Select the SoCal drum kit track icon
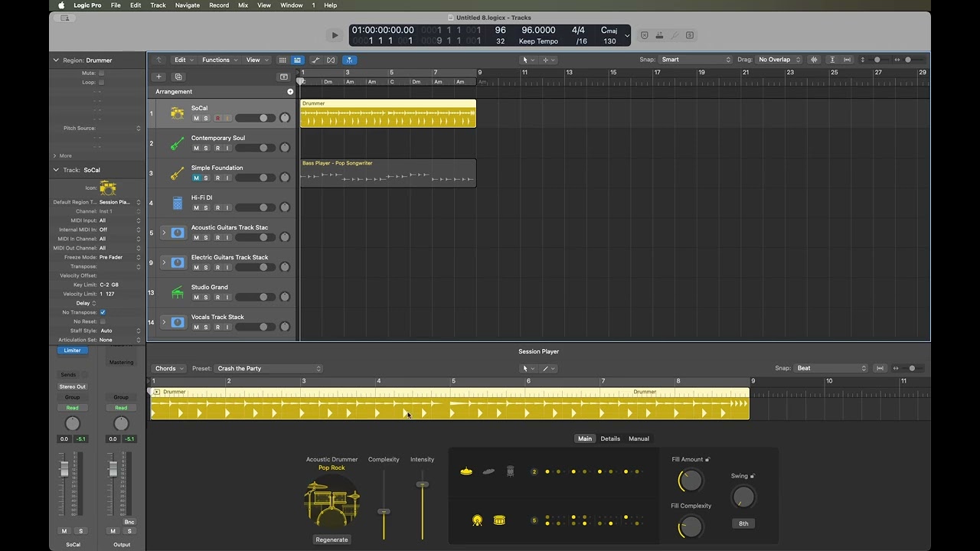The width and height of the screenshot is (980, 551). (177, 112)
